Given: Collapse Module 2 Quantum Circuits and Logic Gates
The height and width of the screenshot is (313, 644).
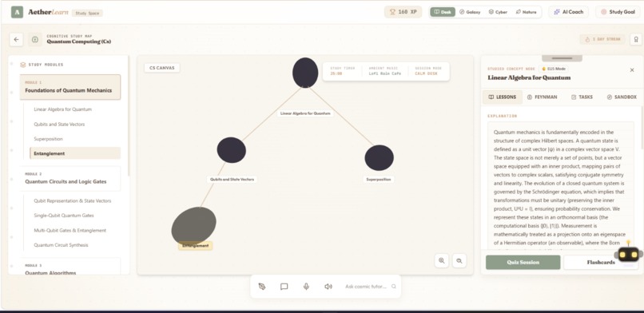Looking at the screenshot, I should 70,178.
